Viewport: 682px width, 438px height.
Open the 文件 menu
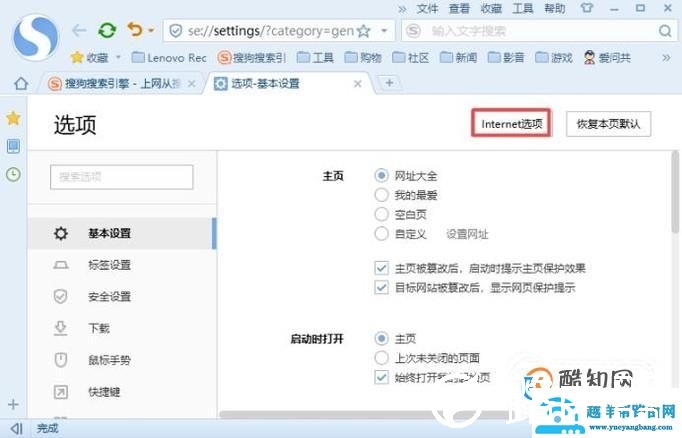(427, 8)
